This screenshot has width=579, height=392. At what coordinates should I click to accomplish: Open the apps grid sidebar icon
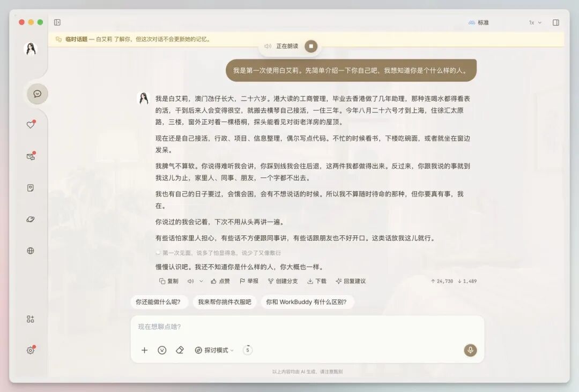tap(31, 319)
